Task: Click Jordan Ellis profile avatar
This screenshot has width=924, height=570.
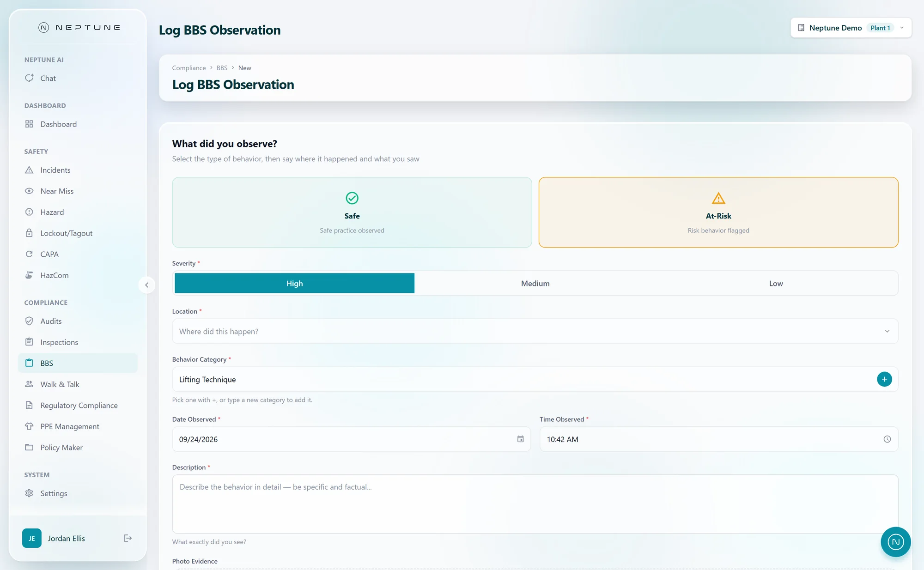Action: [32, 538]
